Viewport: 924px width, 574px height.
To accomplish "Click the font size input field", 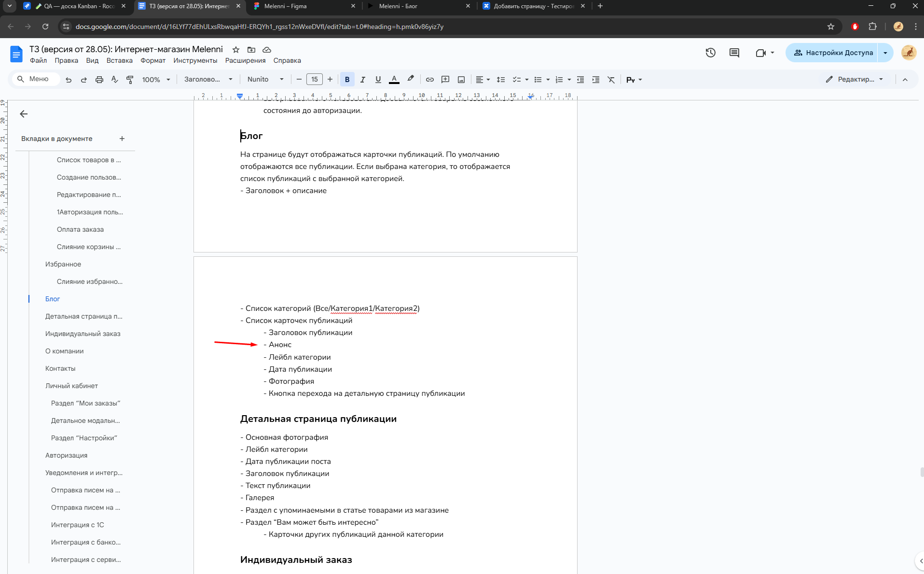I will click(314, 80).
